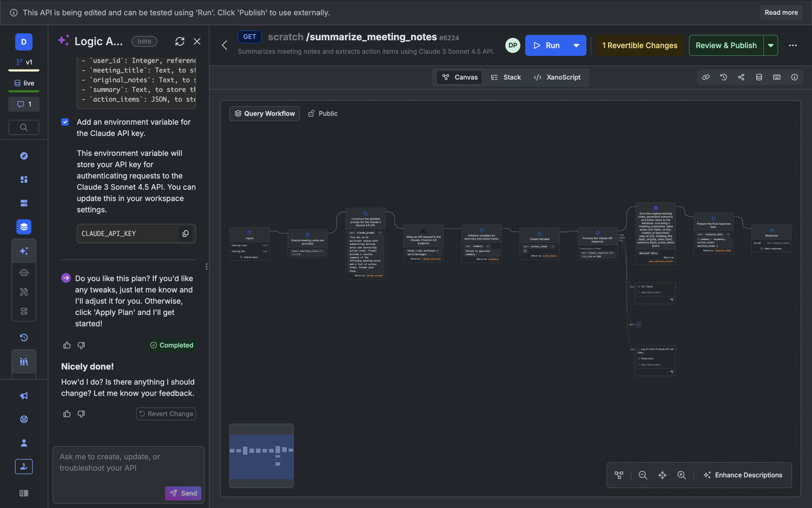
Task: Switch to the Stack view tab
Action: point(506,77)
